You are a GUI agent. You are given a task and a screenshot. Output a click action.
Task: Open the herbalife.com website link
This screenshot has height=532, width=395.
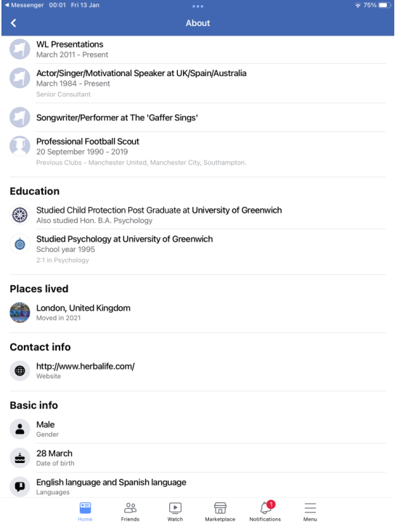(x=86, y=366)
